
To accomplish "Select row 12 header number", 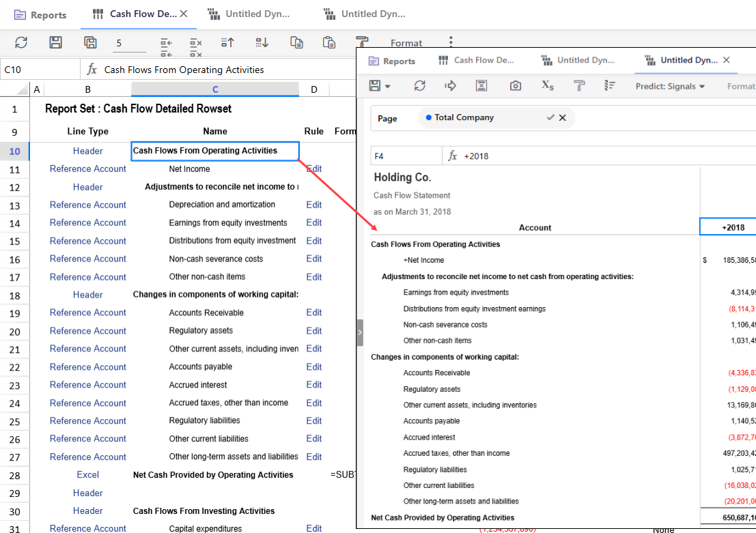I will (14, 188).
